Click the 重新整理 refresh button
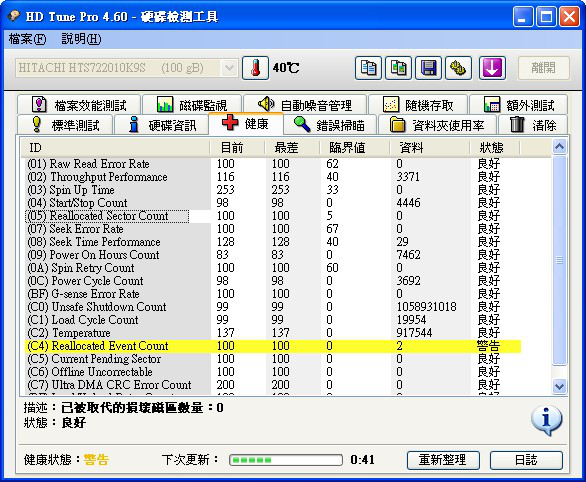The width and height of the screenshot is (586, 482). tap(443, 460)
